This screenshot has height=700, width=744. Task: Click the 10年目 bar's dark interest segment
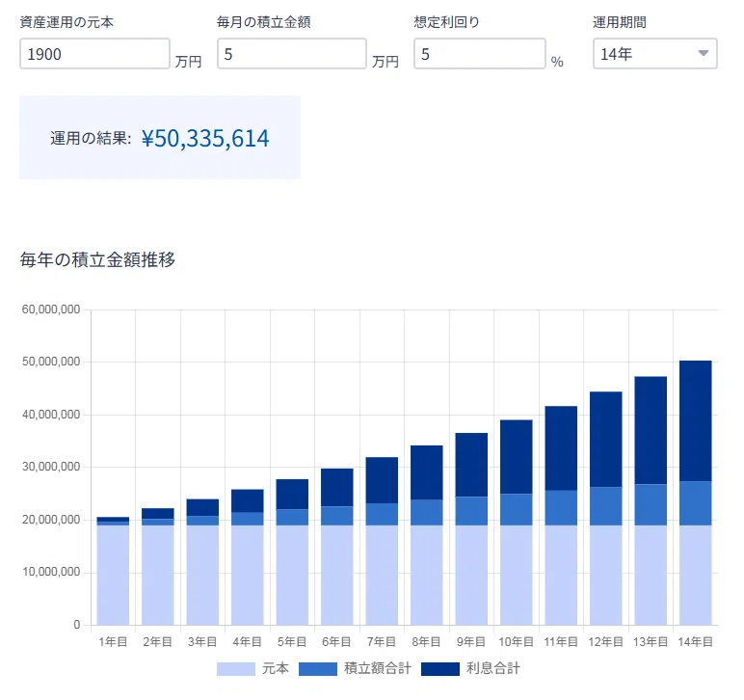(x=516, y=456)
